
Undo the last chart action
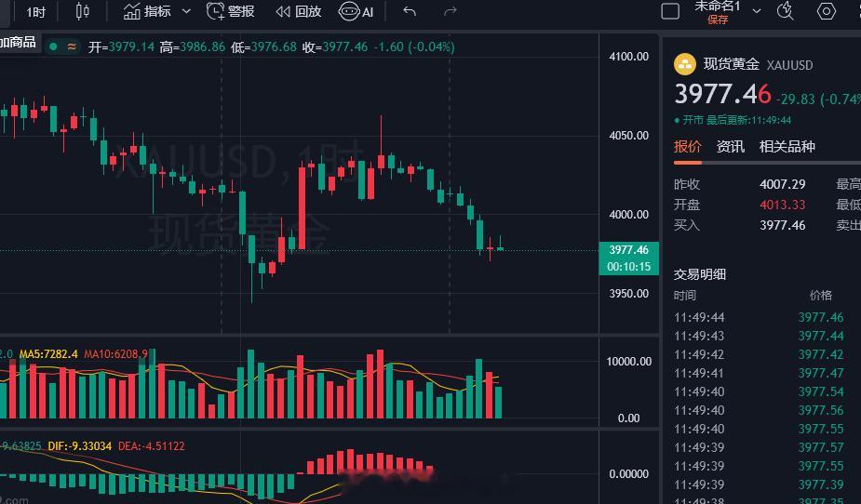point(410,11)
